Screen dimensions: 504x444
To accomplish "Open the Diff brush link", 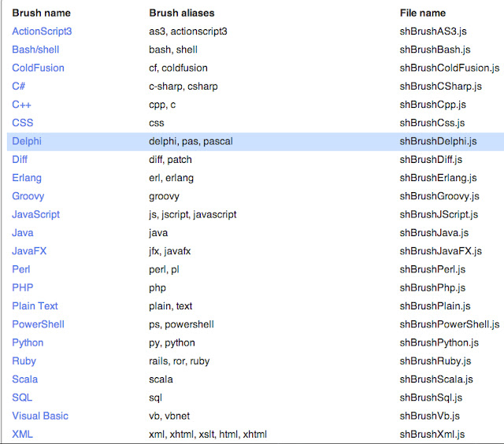I will [20, 160].
